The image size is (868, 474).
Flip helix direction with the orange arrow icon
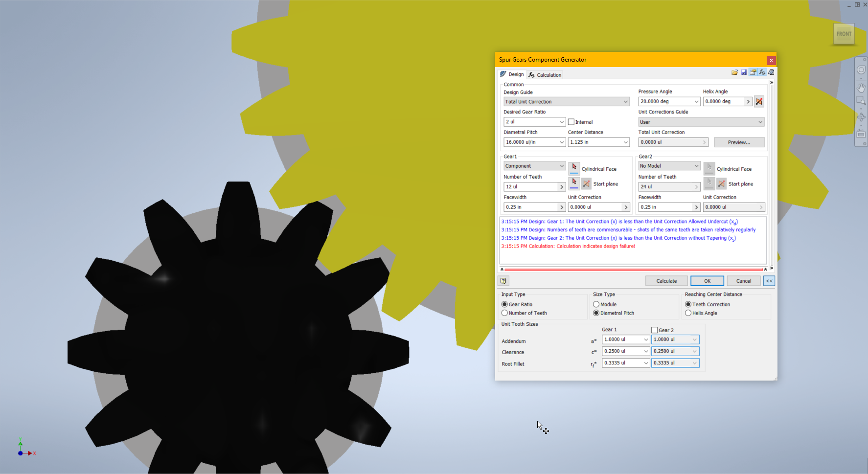(759, 102)
